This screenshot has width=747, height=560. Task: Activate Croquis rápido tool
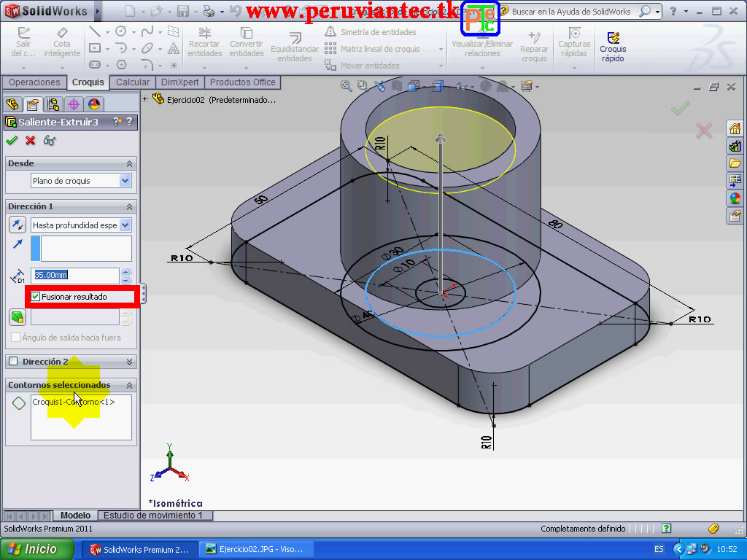click(x=613, y=47)
